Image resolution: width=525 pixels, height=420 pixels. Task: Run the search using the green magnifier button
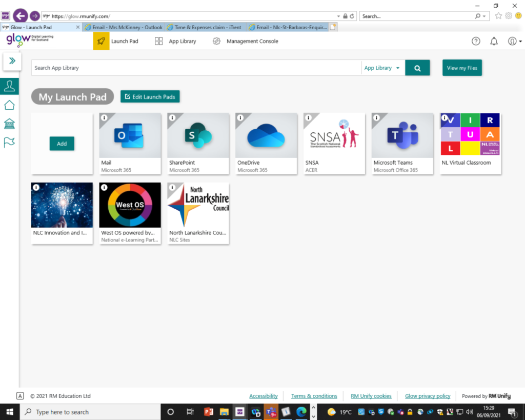[x=417, y=67]
